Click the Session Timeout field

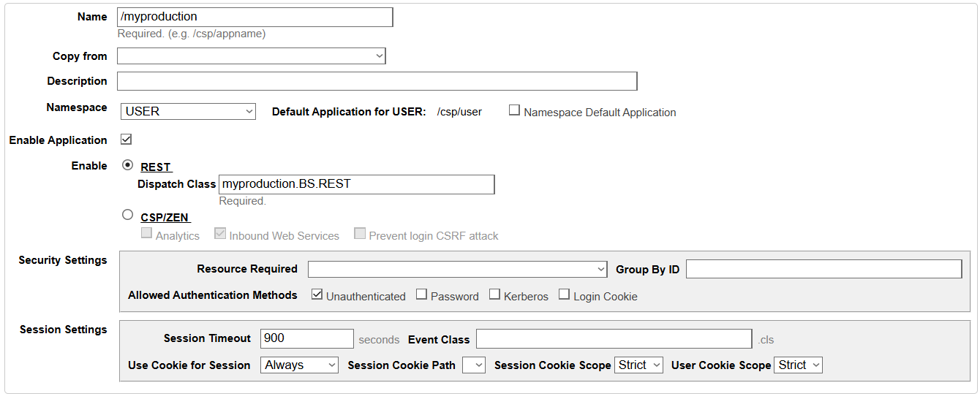tap(306, 338)
